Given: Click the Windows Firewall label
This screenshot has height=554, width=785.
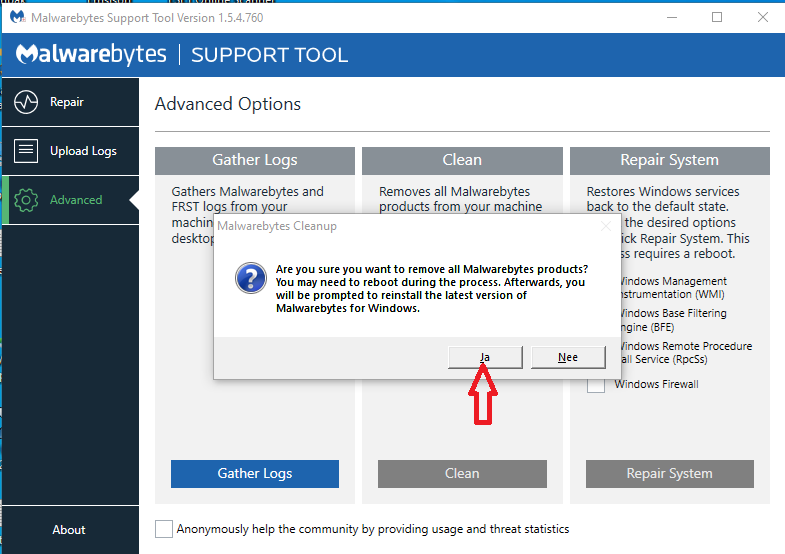Looking at the screenshot, I should 656,384.
